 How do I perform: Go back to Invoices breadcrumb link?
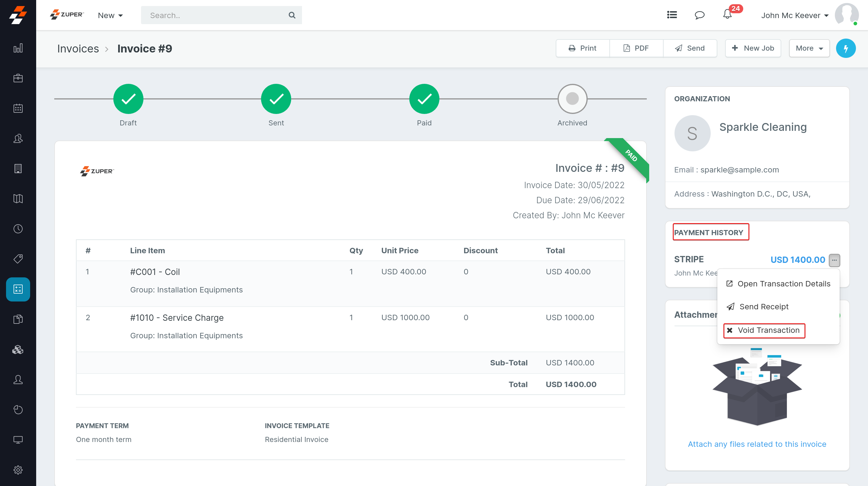[x=78, y=49]
